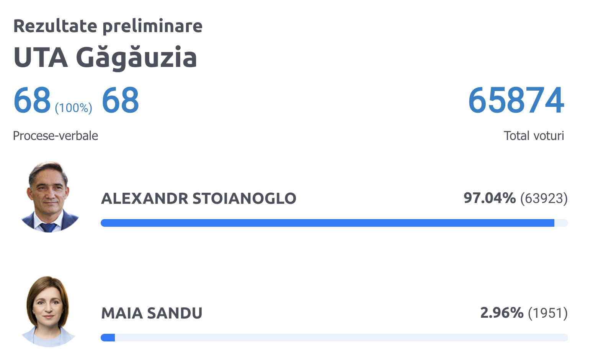Click the 2.96% vote percentage
Viewport: 598px width, 364px height.
tap(502, 313)
